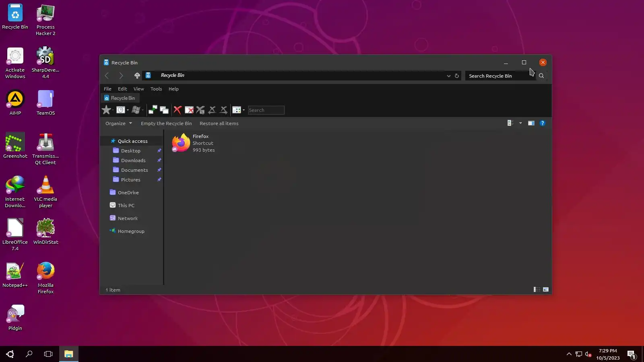
Task: Go forward using the forward arrow
Action: click(121, 76)
